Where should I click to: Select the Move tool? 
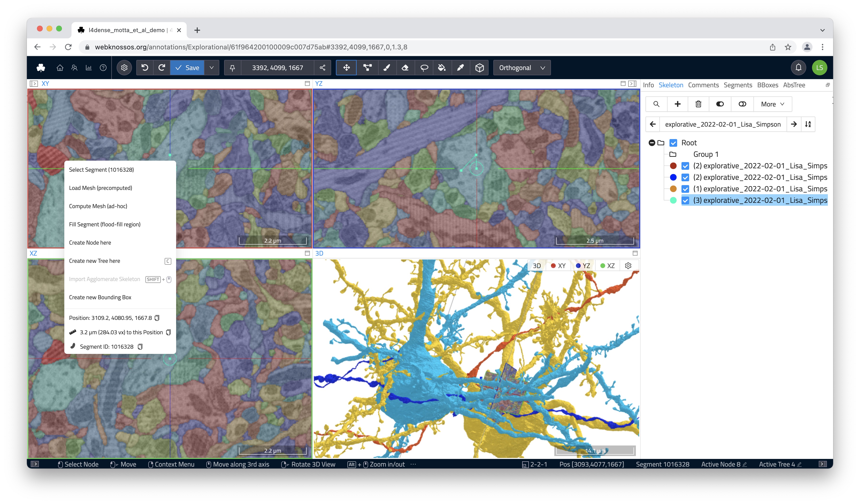coord(346,68)
